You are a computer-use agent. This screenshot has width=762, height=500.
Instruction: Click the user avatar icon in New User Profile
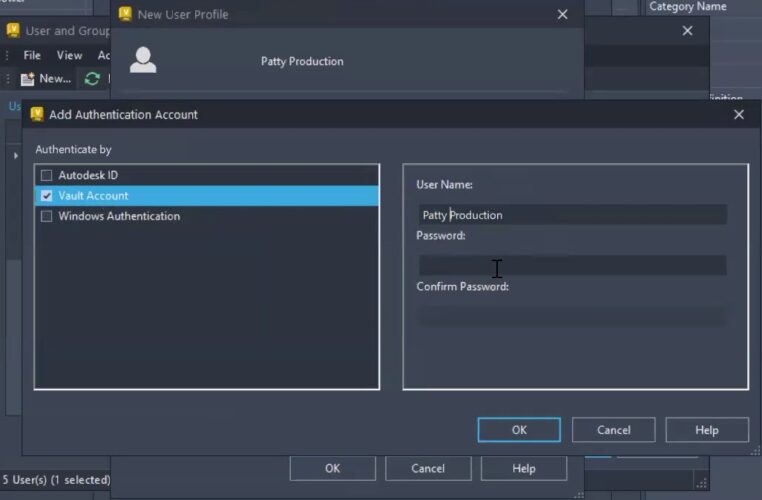coord(143,60)
